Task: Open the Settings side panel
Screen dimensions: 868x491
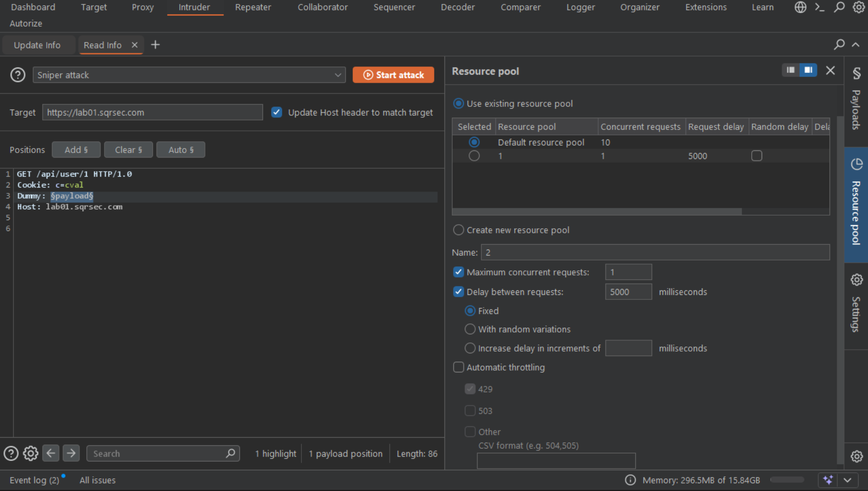Action: pos(856,303)
